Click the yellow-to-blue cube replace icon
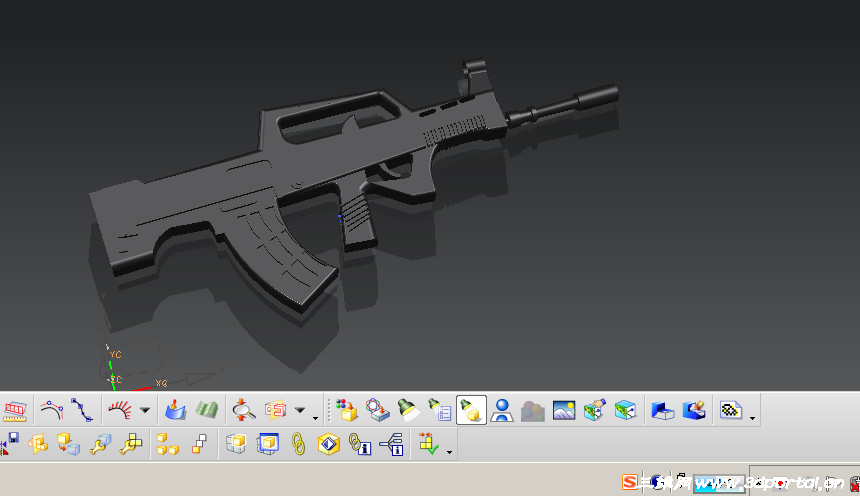 pos(69,444)
